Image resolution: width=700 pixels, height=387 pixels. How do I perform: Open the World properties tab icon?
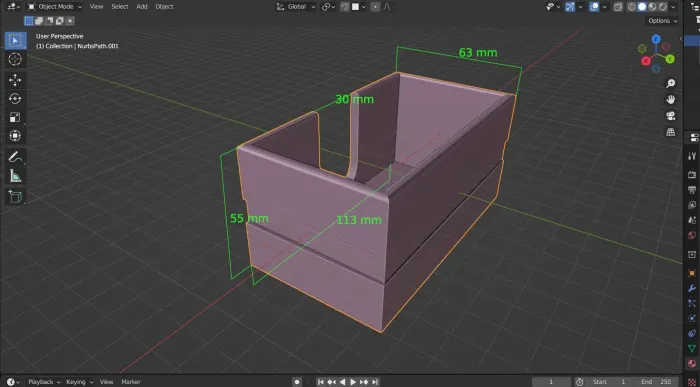692,235
